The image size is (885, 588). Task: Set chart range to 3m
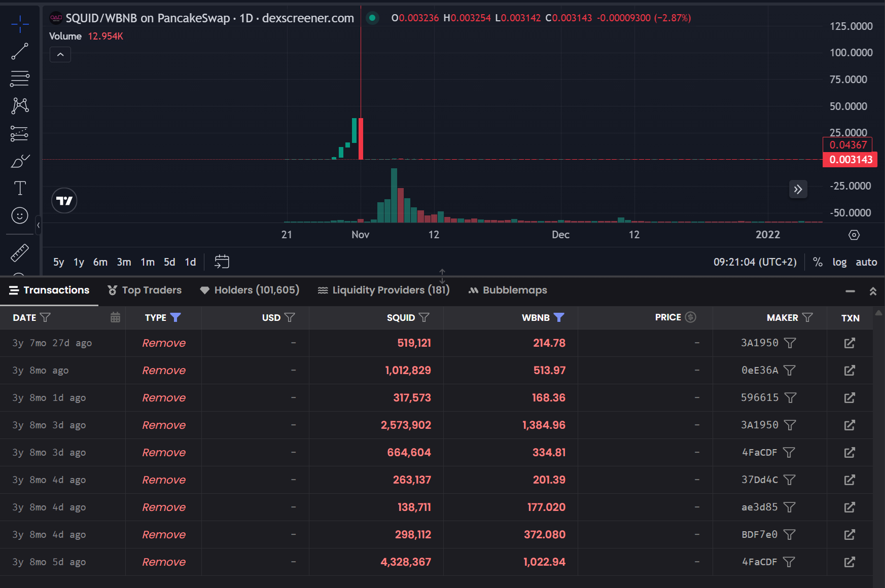(124, 262)
